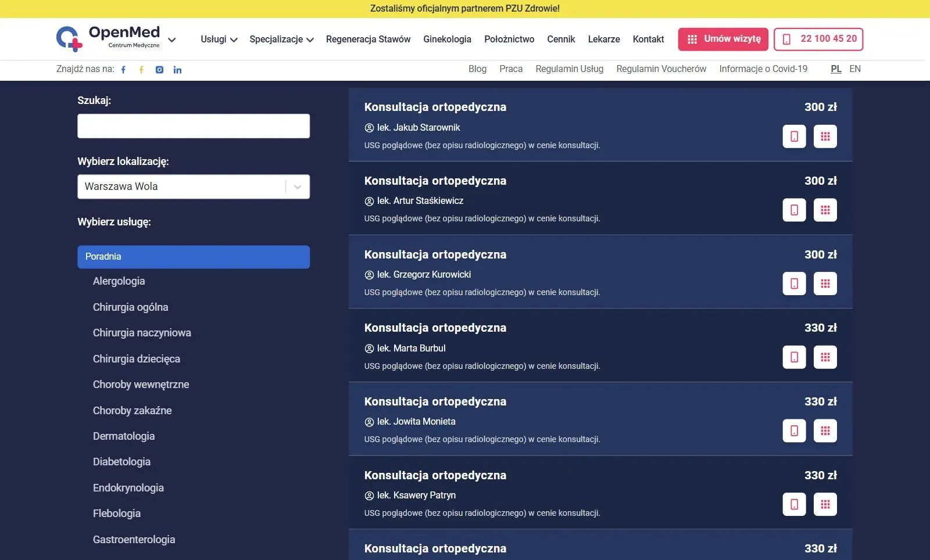
Task: Open the Regulamin Usług link
Action: tap(570, 69)
